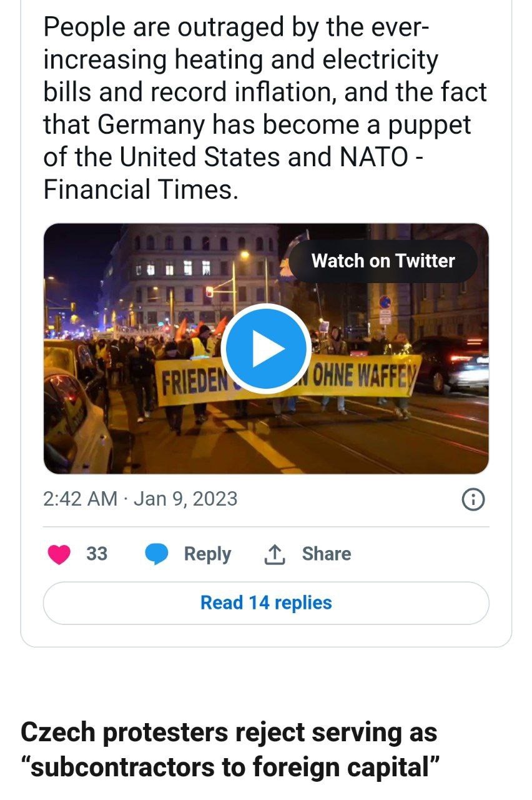Image resolution: width=532 pixels, height=800 pixels.
Task: Click the Jan 9, 2023 date
Action: pos(185,499)
